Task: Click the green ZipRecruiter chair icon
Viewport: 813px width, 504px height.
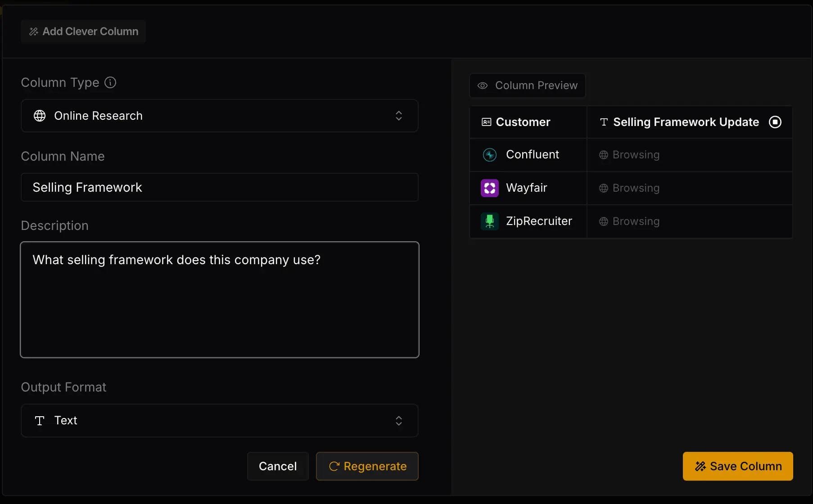Action: point(489,221)
